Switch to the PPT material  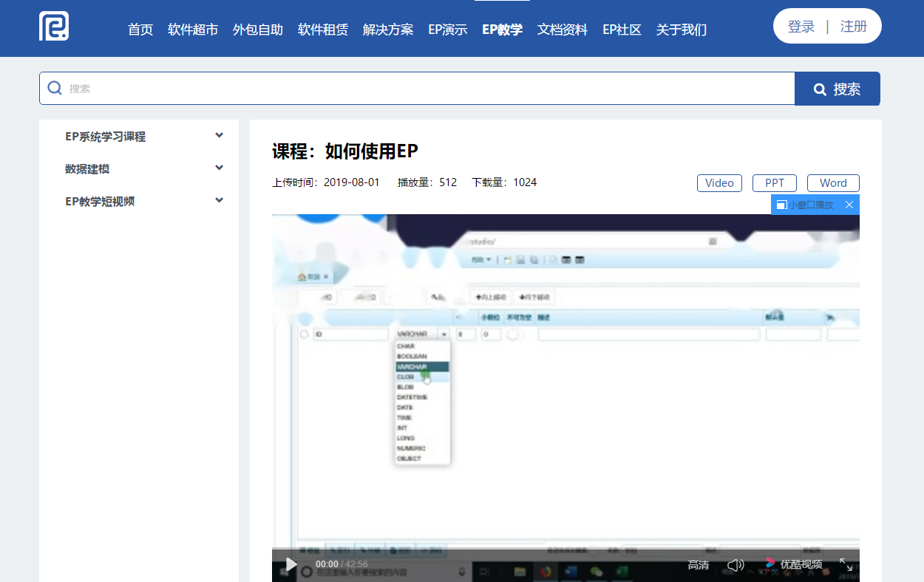click(x=775, y=183)
